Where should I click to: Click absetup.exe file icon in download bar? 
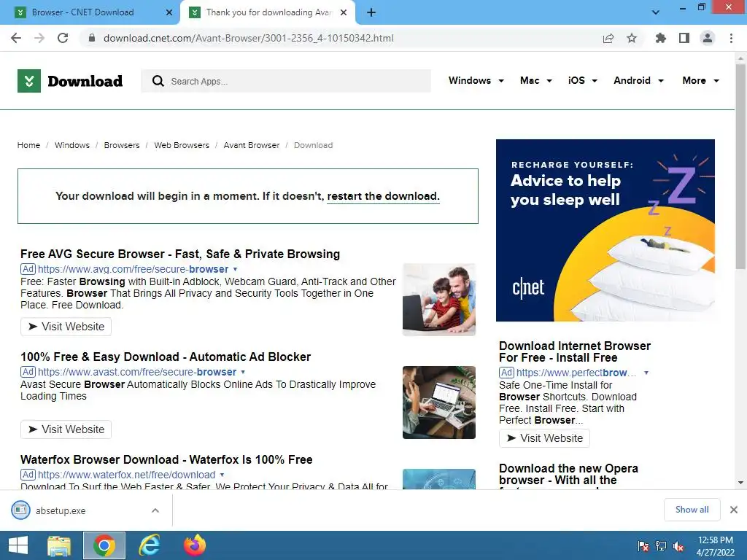tap(20, 510)
